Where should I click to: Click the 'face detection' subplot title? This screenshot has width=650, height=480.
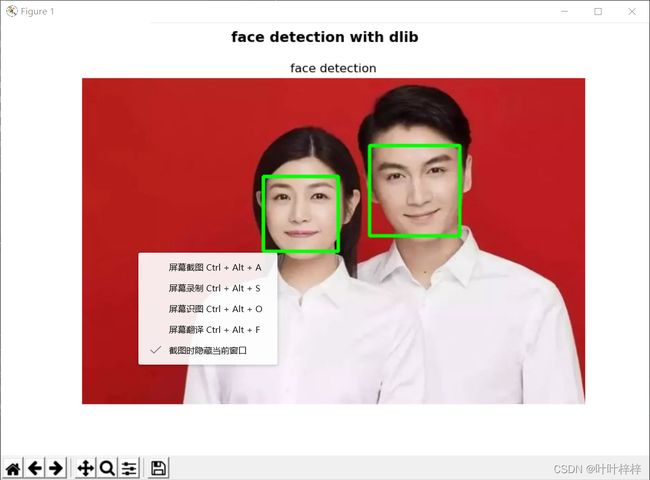333,68
